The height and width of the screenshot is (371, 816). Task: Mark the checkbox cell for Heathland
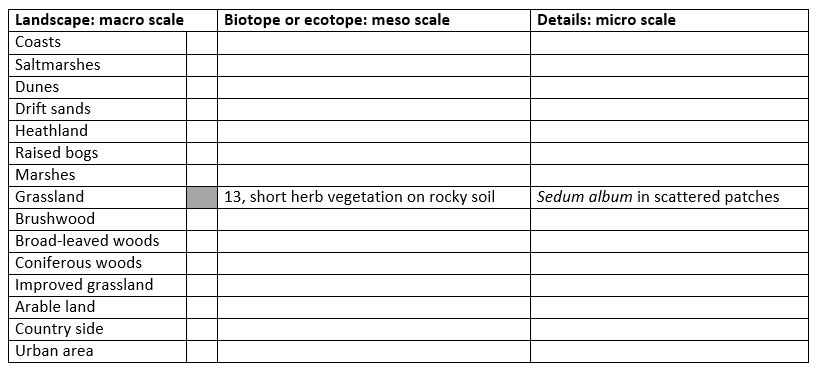coord(202,131)
